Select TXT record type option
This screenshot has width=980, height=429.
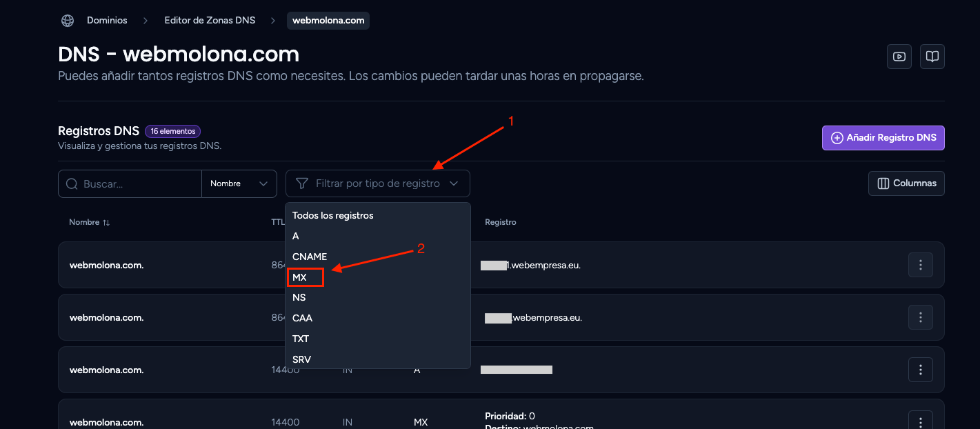pos(378,339)
